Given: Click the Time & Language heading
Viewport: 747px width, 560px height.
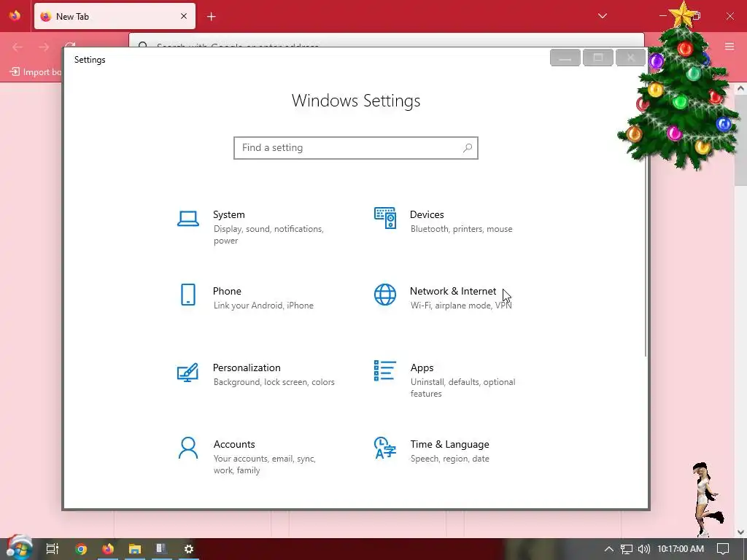Looking at the screenshot, I should pyautogui.click(x=449, y=444).
